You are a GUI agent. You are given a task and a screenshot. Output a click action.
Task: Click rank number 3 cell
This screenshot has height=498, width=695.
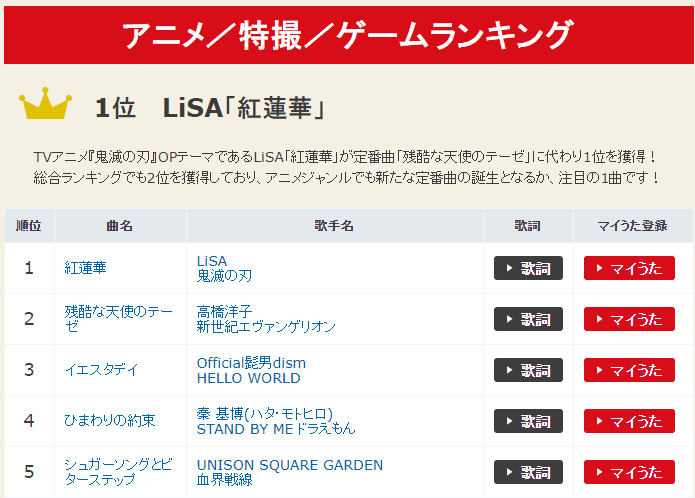tap(29, 370)
